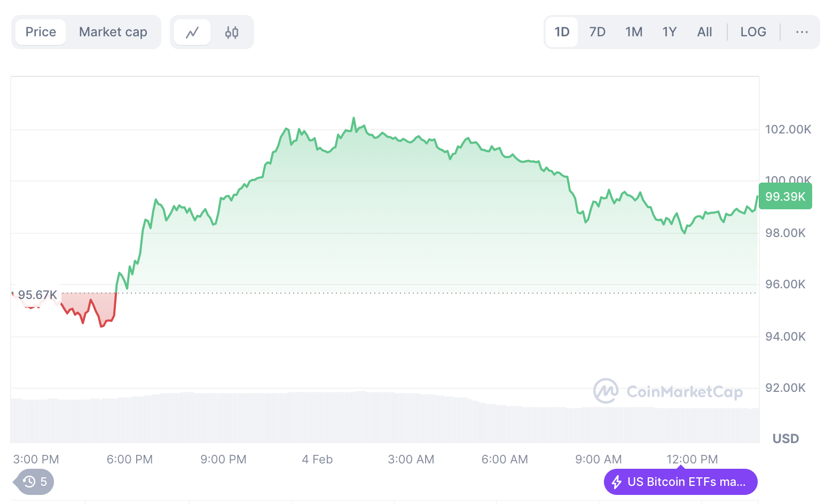Select the Market cap tab
The image size is (833, 504).
click(113, 32)
